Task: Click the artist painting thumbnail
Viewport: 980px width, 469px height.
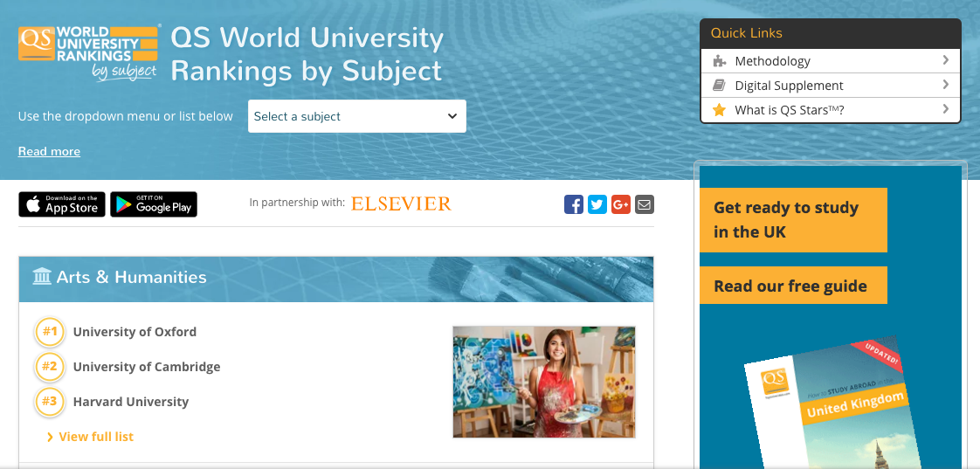Action: 543,382
